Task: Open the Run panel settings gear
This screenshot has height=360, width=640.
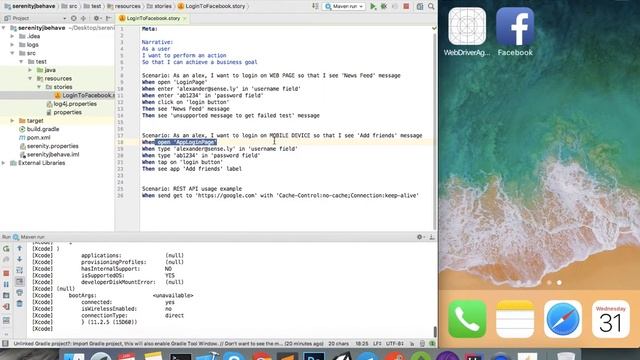Action: [420, 237]
